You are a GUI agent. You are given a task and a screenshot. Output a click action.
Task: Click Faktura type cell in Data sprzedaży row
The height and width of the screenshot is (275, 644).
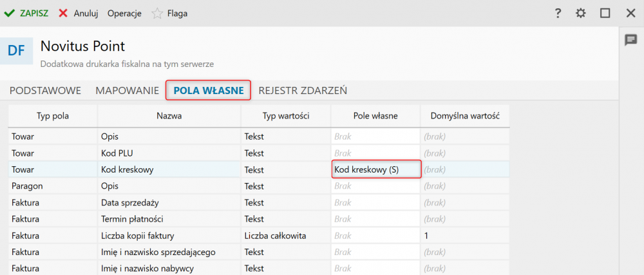[x=53, y=202]
